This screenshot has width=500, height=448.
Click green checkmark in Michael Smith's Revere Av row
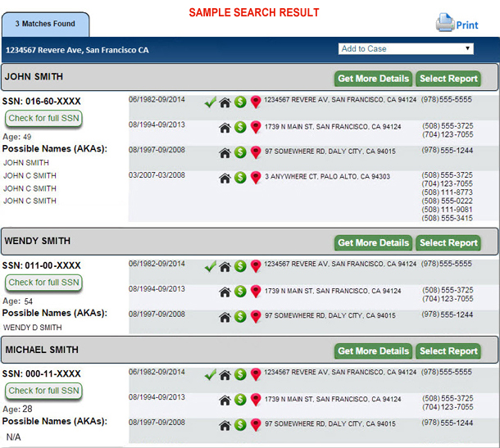pyautogui.click(x=211, y=374)
